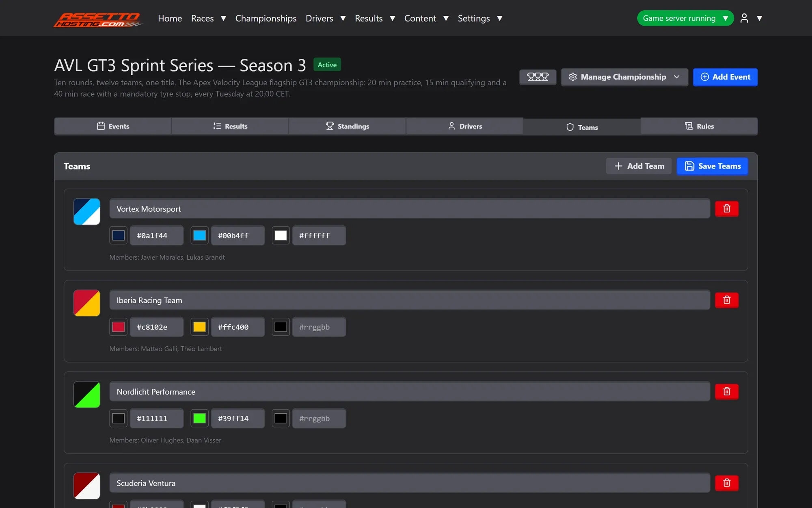
Task: Open Vortex Motorsport's light blue color swatch
Action: (199, 236)
